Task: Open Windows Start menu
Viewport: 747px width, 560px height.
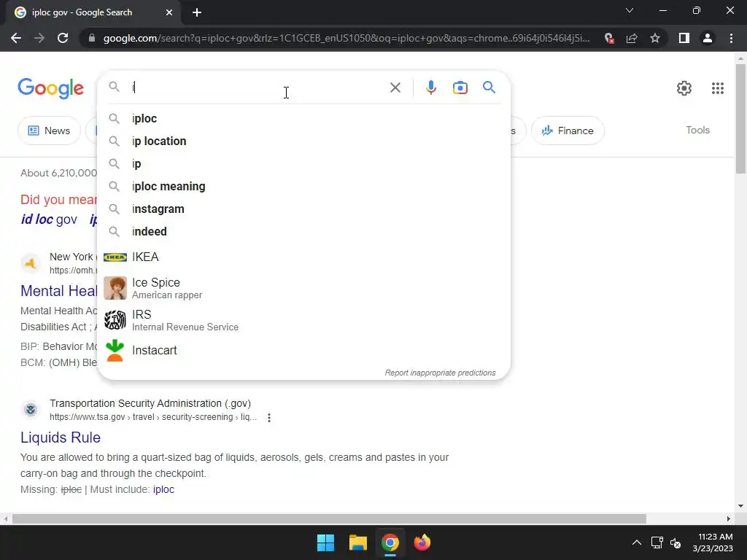Action: 326,542
